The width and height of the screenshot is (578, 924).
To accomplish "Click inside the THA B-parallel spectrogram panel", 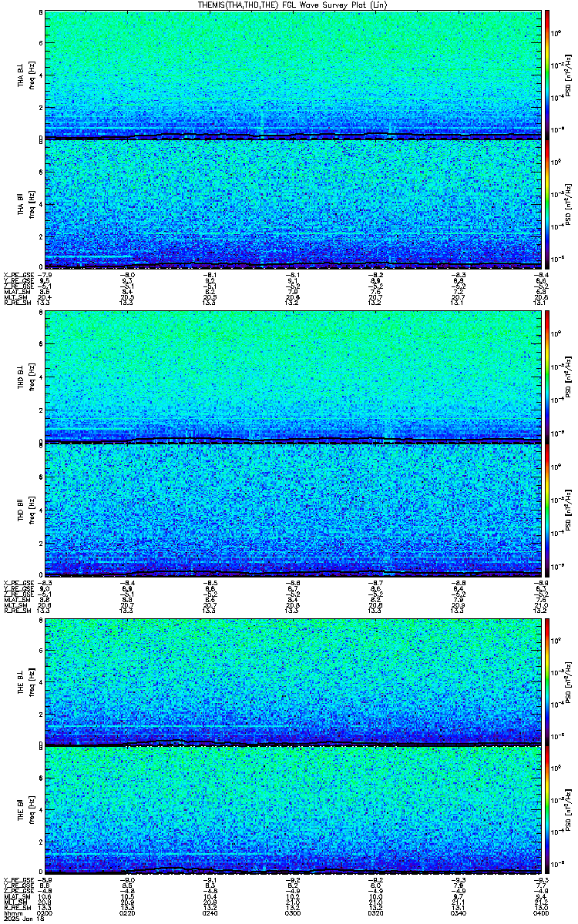I will click(292, 203).
